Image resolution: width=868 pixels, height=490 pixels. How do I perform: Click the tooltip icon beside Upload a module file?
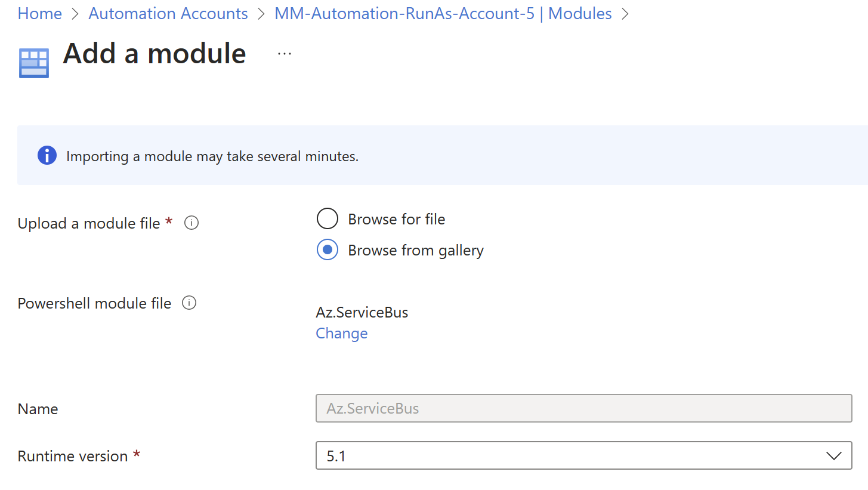coord(191,222)
